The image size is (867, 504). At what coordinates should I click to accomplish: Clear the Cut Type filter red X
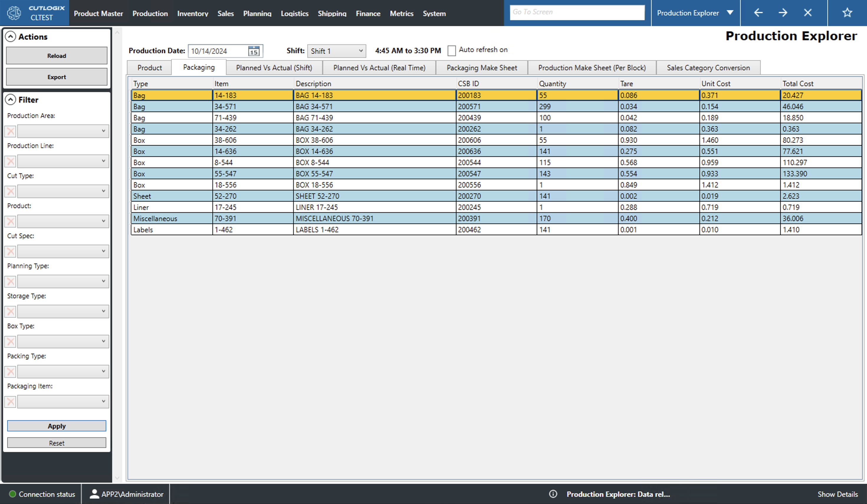pos(10,191)
